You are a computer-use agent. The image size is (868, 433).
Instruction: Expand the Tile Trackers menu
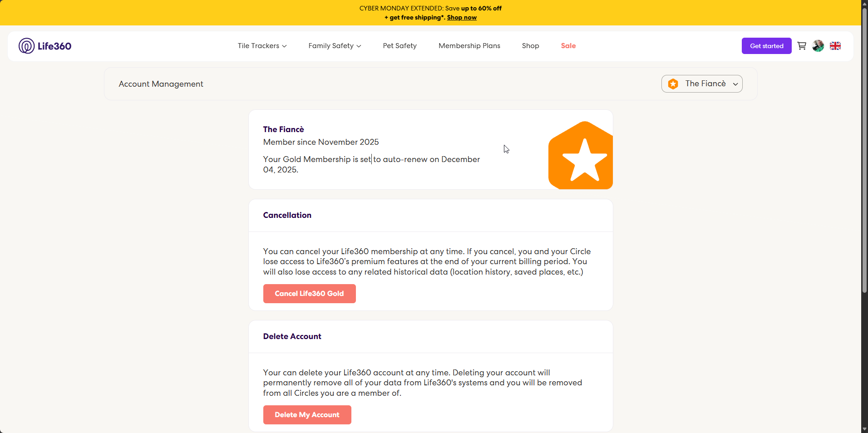coord(262,46)
